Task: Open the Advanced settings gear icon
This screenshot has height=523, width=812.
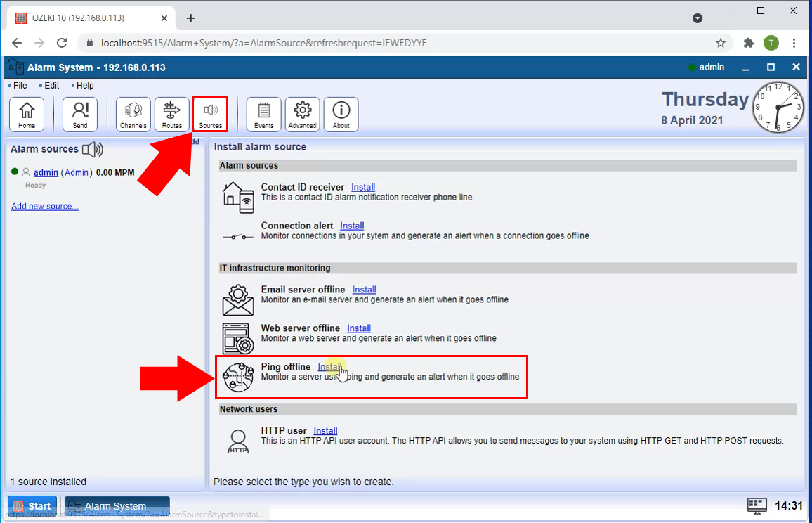Action: point(303,114)
